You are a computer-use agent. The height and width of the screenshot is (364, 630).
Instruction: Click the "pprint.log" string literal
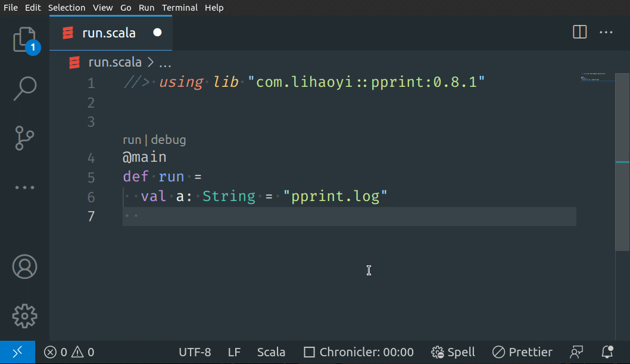pyautogui.click(x=335, y=196)
